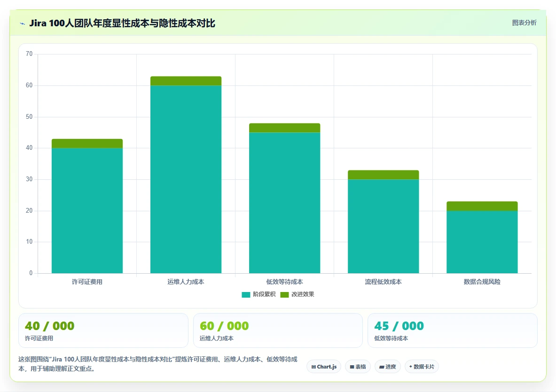Click the y-axis value 60

coord(29,85)
